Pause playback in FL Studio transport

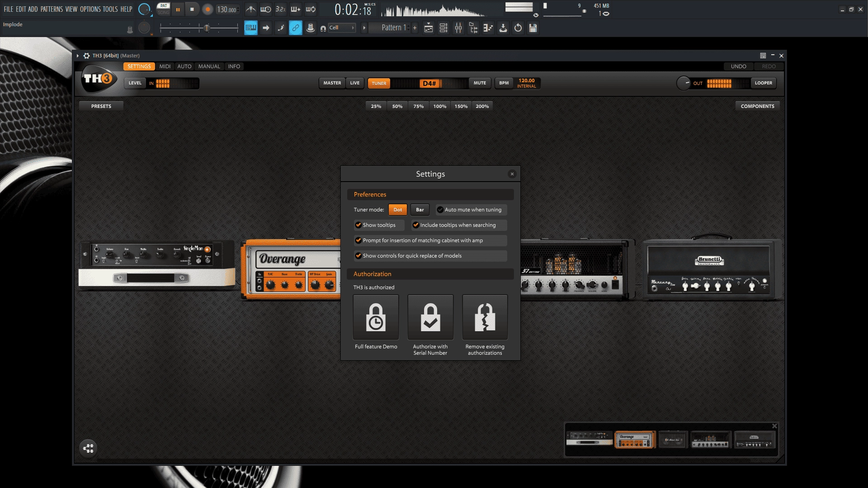click(x=178, y=9)
